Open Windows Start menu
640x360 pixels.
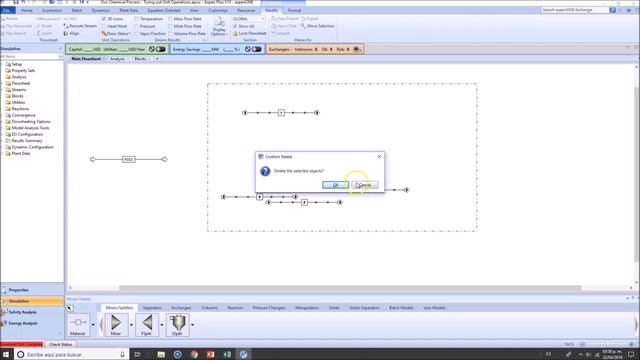click(x=6, y=355)
